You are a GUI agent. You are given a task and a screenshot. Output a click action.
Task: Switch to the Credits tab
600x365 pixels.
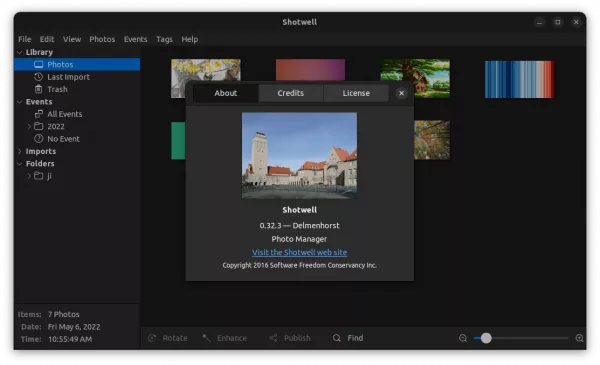click(291, 93)
